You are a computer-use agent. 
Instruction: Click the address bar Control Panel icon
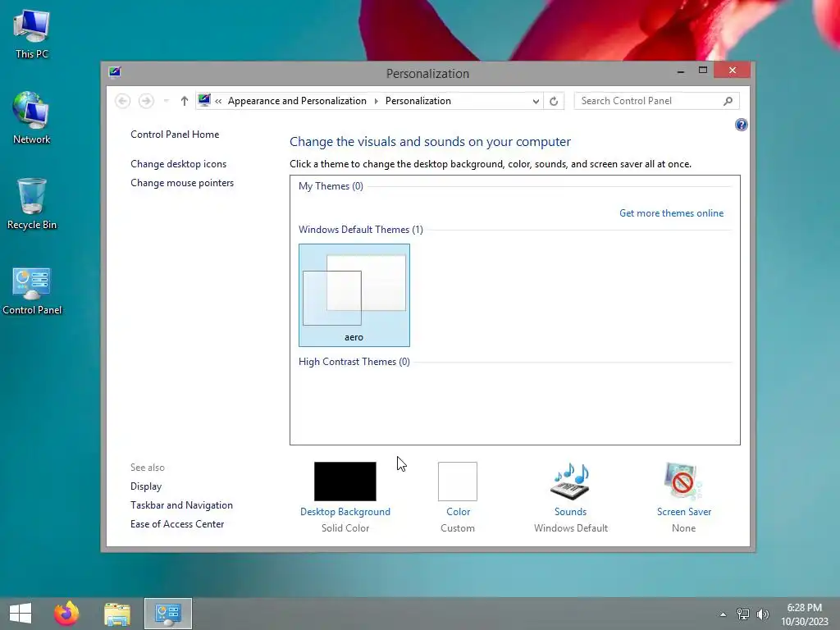tap(204, 100)
